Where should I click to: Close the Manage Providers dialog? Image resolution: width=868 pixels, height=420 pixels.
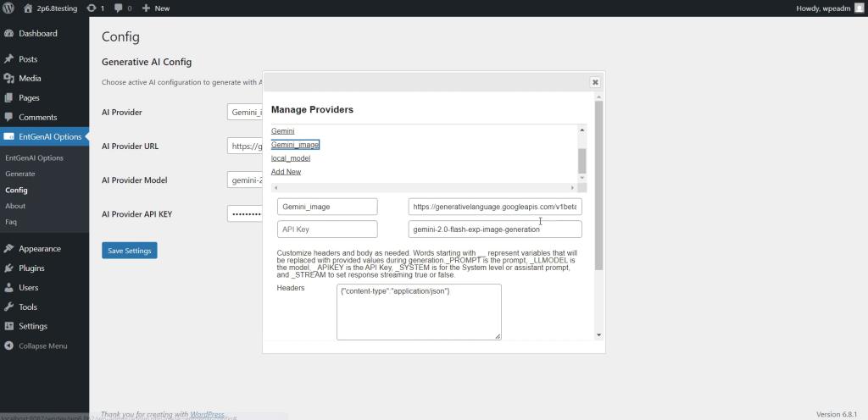(x=595, y=82)
